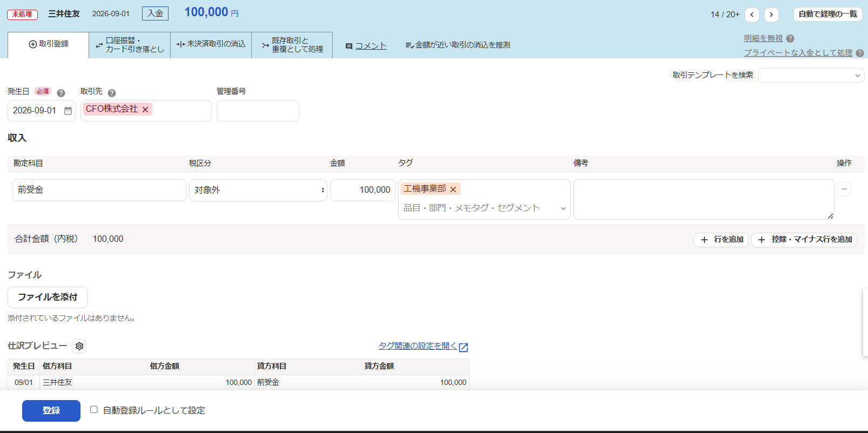This screenshot has width=868, height=433.
Task: Open タグ関連の設定を開く link
Action: (x=418, y=346)
